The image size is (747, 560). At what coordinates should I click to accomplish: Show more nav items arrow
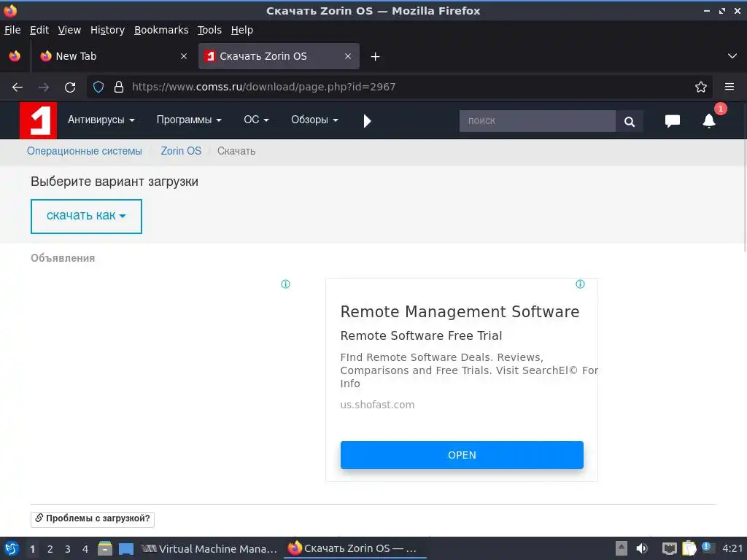point(367,121)
